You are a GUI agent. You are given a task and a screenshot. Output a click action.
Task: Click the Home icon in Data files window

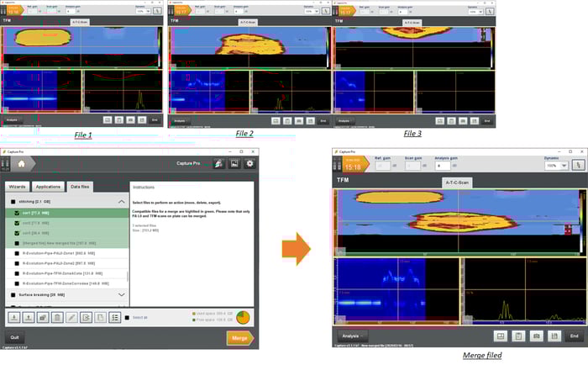pyautogui.click(x=21, y=164)
